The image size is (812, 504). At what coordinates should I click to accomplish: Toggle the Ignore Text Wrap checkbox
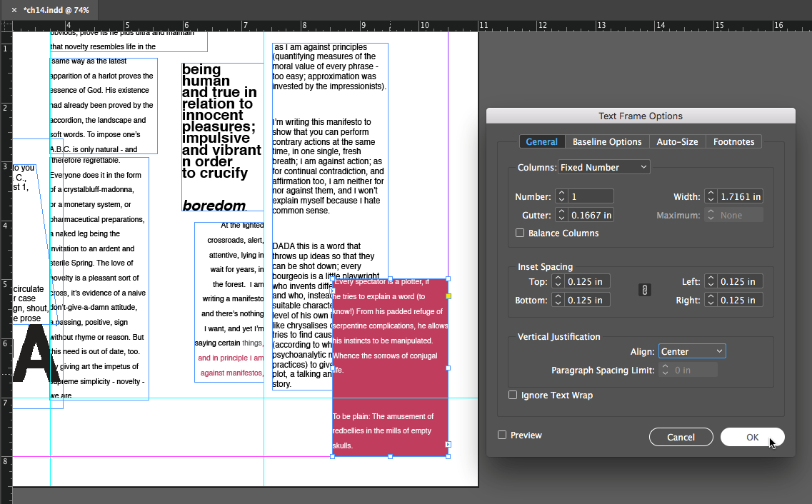click(x=513, y=395)
